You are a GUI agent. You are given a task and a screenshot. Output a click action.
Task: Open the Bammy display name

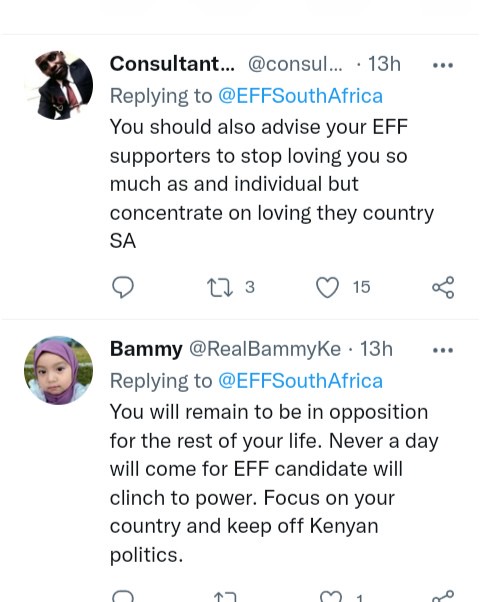click(146, 349)
